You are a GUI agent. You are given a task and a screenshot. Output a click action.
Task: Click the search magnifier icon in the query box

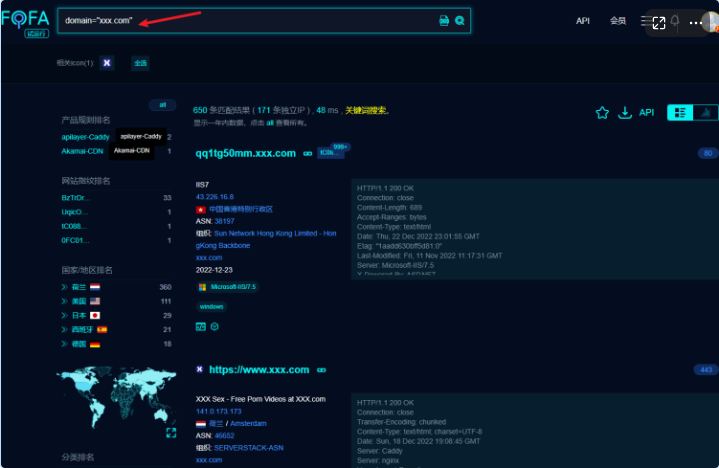click(x=459, y=21)
